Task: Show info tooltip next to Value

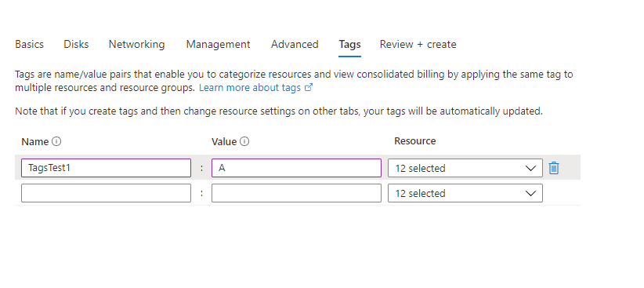Action: [244, 141]
